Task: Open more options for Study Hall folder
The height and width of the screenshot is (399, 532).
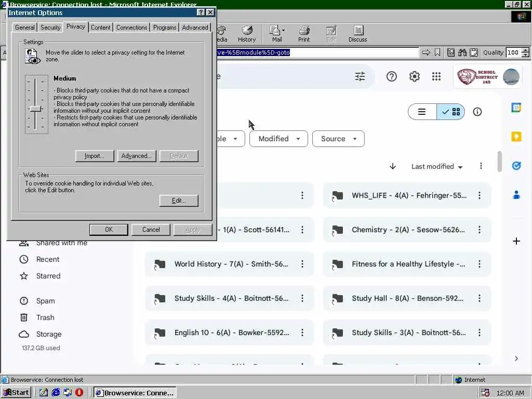Action: click(x=480, y=298)
